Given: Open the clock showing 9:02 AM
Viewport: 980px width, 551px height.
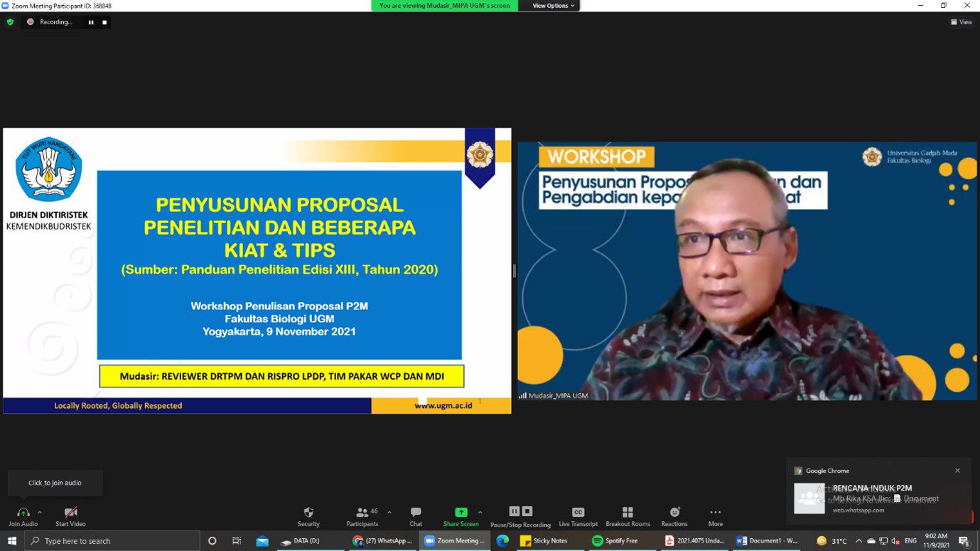Looking at the screenshot, I should (x=937, y=541).
